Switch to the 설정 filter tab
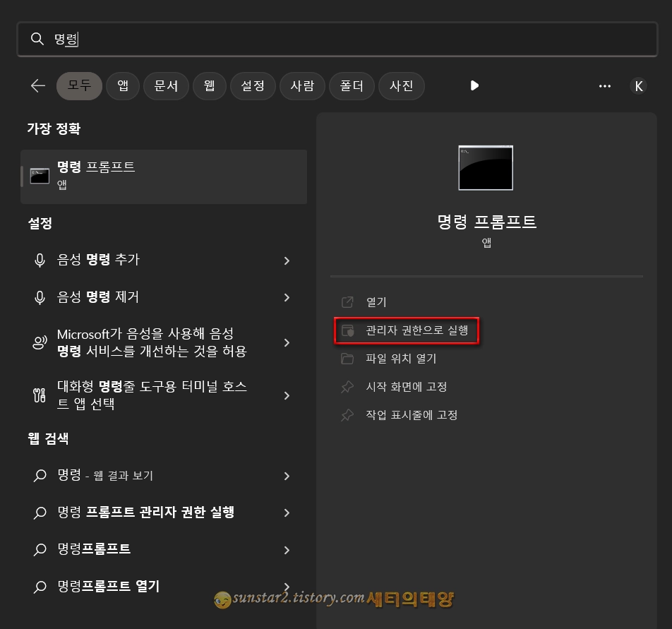 (x=253, y=85)
